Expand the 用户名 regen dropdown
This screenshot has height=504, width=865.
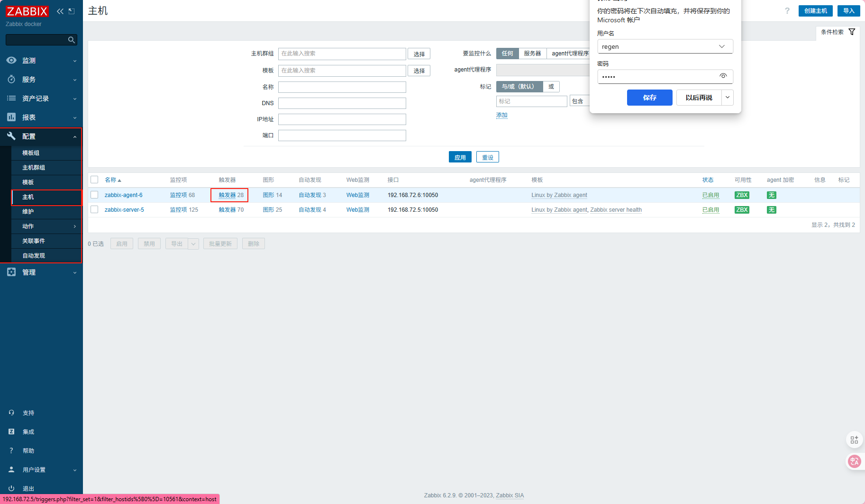coord(722,46)
